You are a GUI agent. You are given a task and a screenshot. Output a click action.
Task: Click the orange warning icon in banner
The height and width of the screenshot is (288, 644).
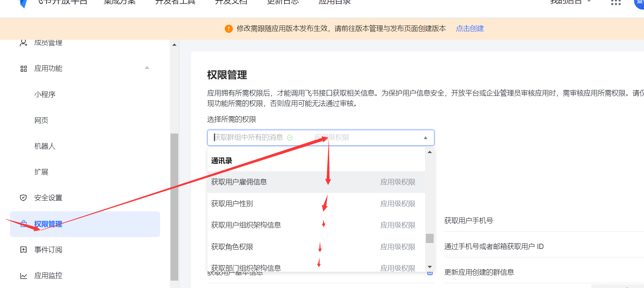click(228, 29)
